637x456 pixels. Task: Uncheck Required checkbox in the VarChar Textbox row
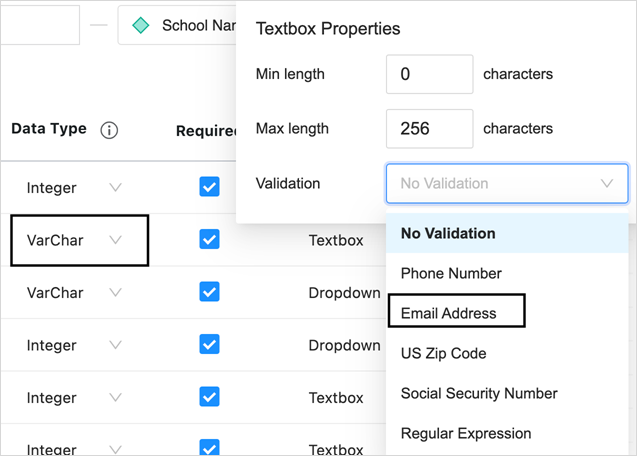pos(209,239)
